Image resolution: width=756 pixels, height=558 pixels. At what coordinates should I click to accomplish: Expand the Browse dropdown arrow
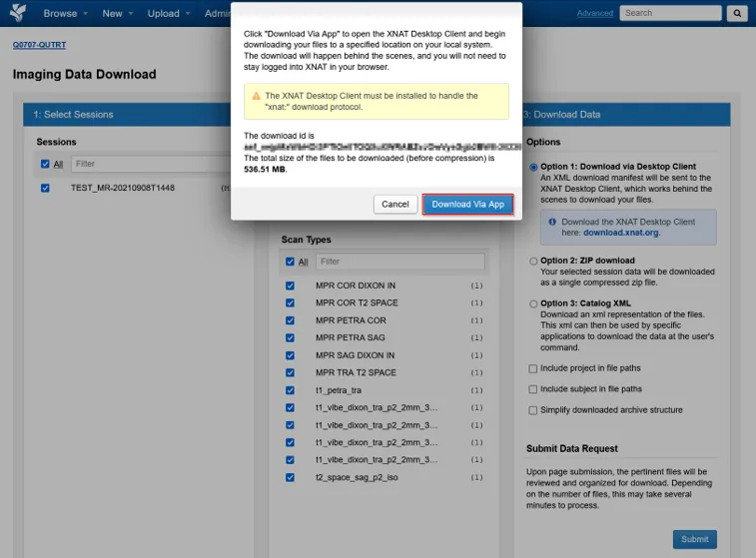[85, 14]
